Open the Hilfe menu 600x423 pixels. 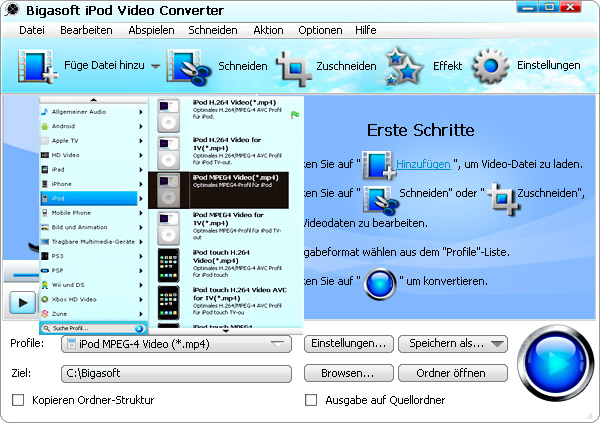[x=365, y=30]
